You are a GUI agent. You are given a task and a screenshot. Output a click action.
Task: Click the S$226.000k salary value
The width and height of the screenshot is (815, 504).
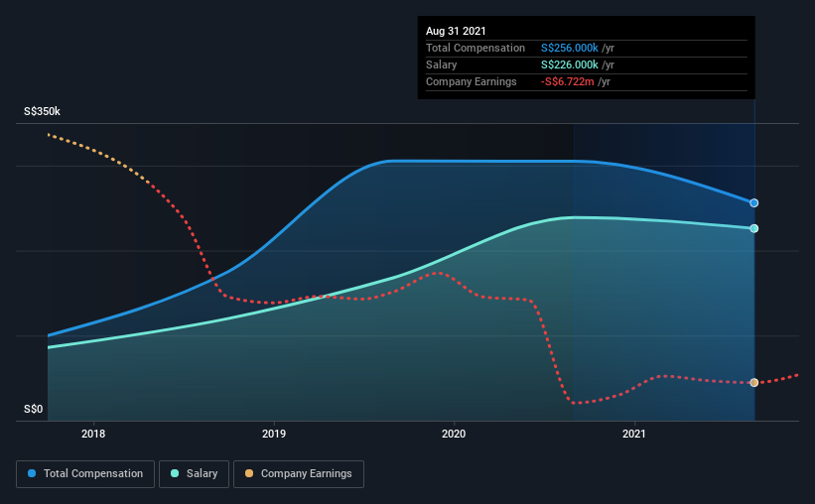coord(570,64)
